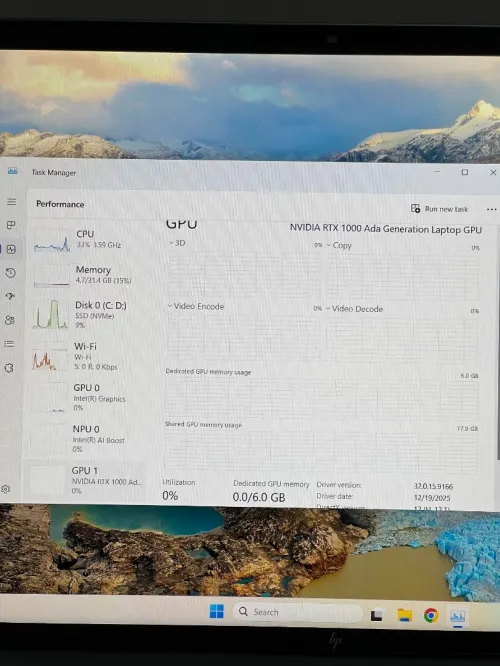Open the Windows Start menu

pyautogui.click(x=217, y=612)
